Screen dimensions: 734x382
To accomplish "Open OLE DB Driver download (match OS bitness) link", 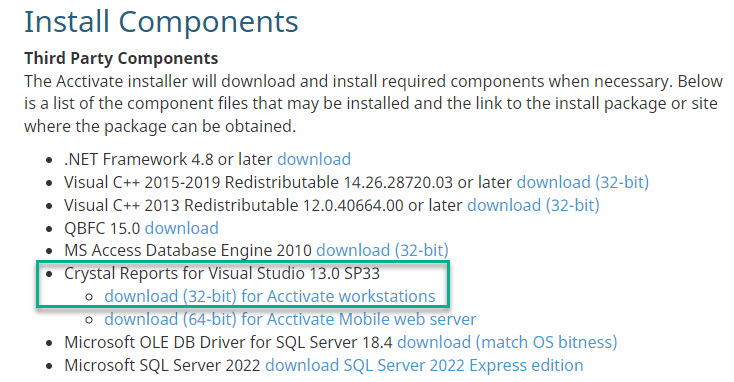I will [507, 342].
